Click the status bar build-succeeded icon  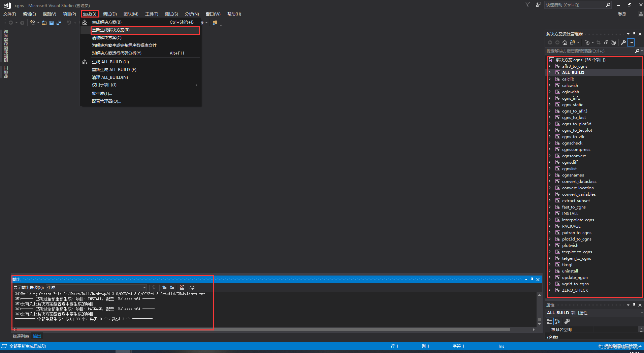click(4, 346)
